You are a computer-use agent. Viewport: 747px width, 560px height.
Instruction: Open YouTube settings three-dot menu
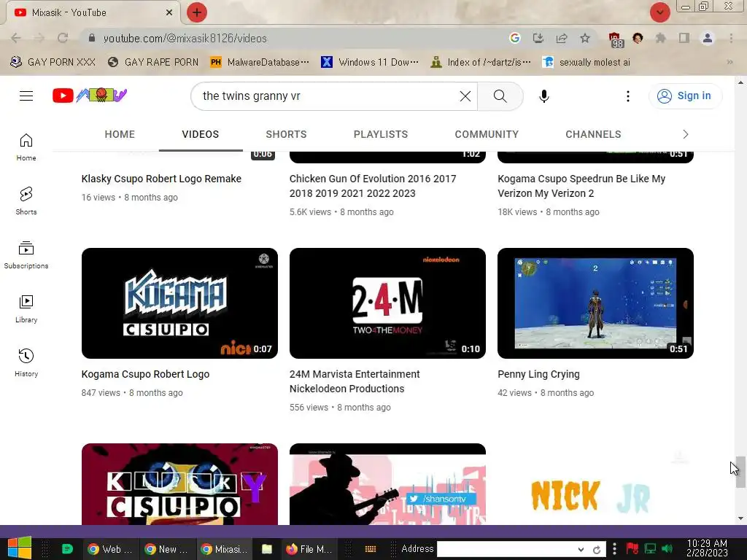tap(628, 96)
